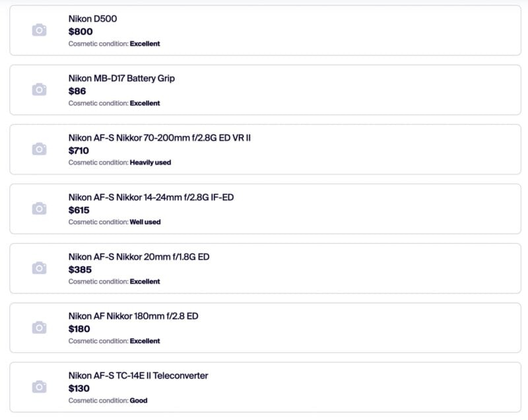528x420 pixels.
Task: Click the Heavily used condition label
Action: coord(150,162)
